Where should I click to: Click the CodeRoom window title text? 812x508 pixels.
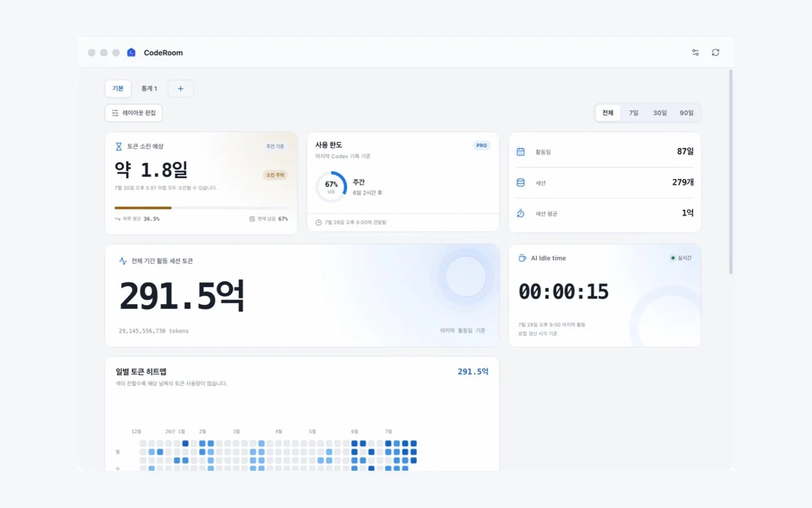click(163, 53)
